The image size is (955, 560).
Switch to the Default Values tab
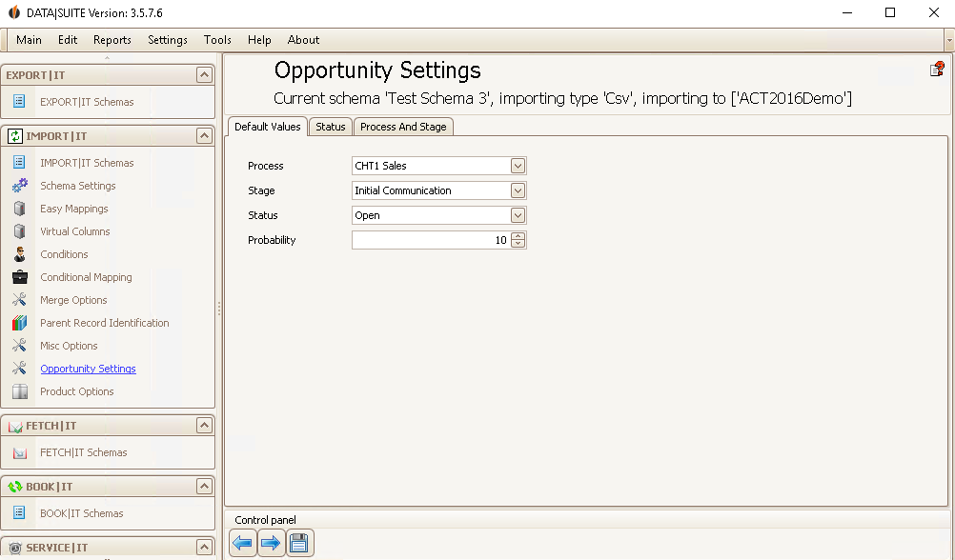coord(268,127)
